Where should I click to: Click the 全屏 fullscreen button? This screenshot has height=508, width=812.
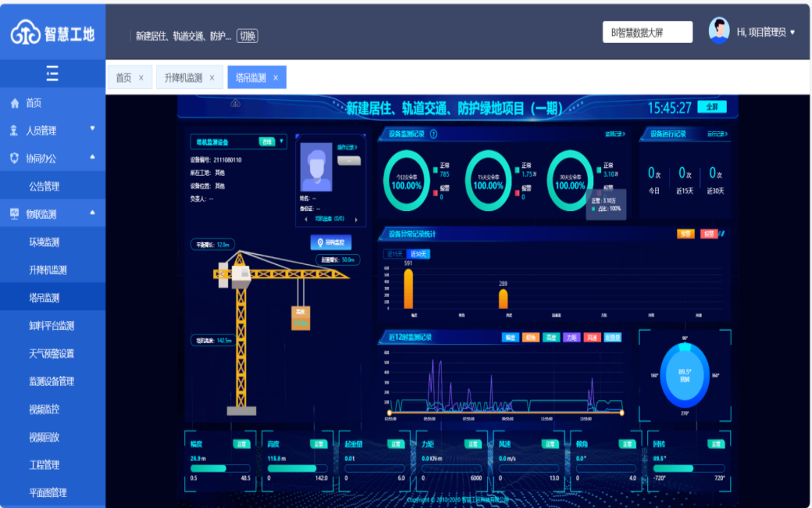711,107
